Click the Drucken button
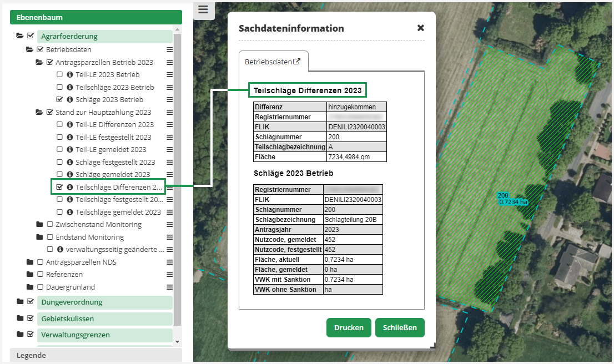The width and height of the screenshot is (614, 364). [x=349, y=327]
